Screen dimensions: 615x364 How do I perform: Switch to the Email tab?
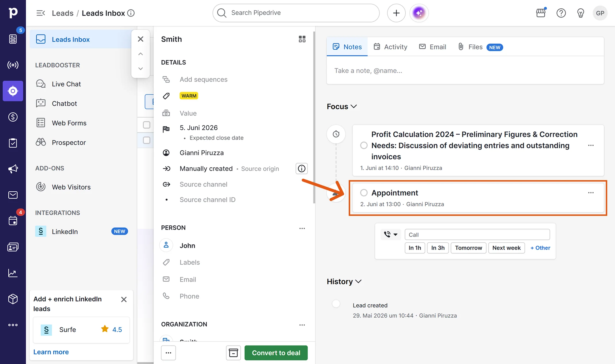432,47
